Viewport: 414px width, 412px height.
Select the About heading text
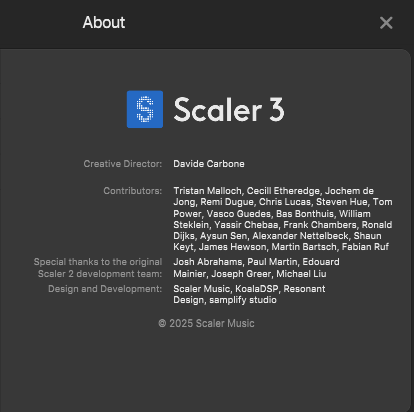[104, 23]
